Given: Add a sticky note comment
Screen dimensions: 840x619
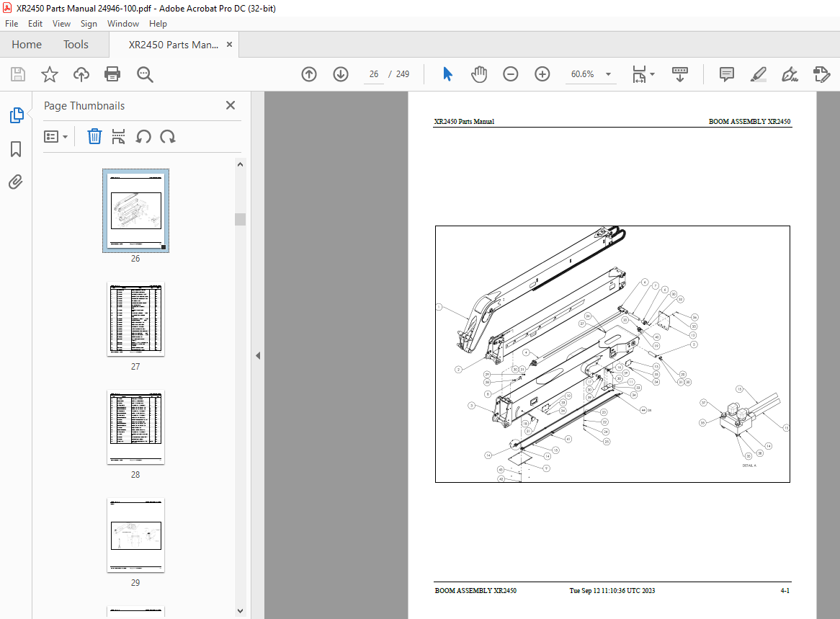Looking at the screenshot, I should [726, 74].
